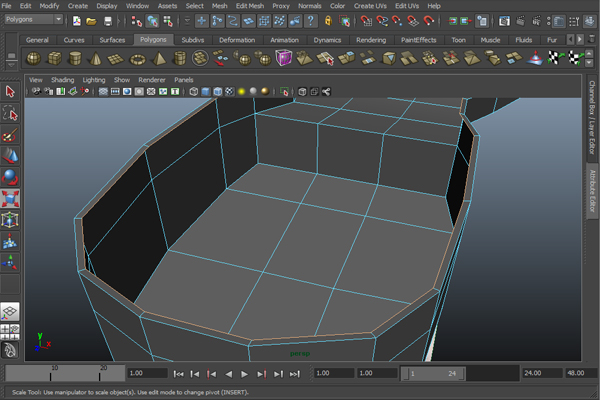Open the Edit Mesh menu
Image resolution: width=600 pixels, height=400 pixels.
click(249, 6)
